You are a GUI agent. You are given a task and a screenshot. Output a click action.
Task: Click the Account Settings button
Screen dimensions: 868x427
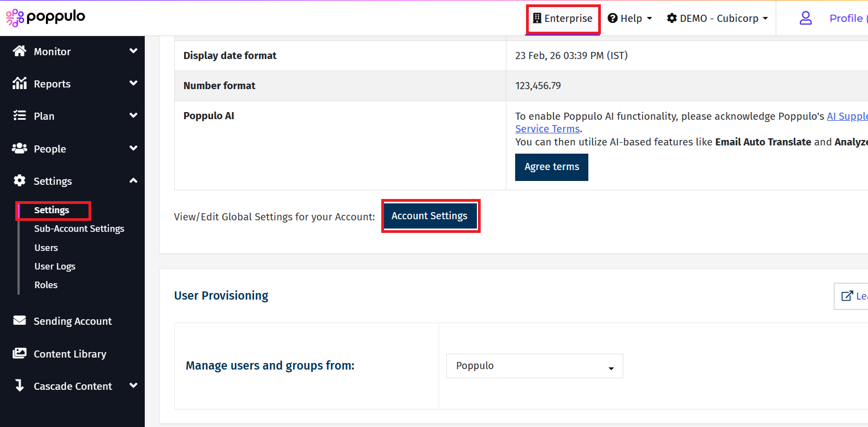(x=429, y=216)
